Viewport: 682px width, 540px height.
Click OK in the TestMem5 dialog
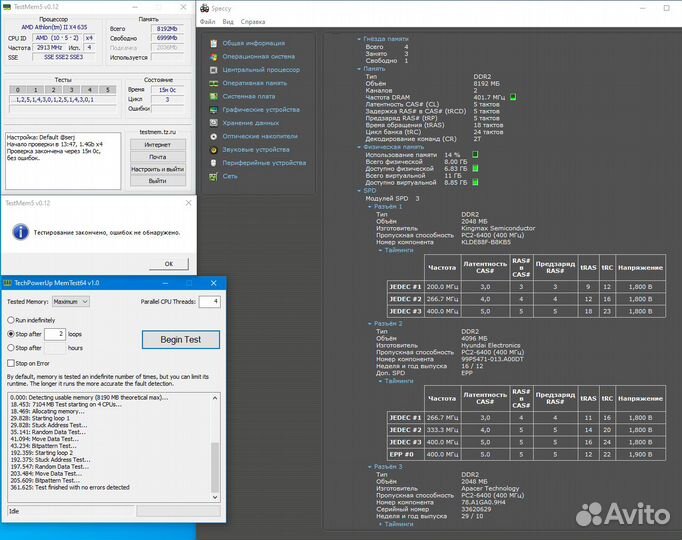click(x=168, y=263)
